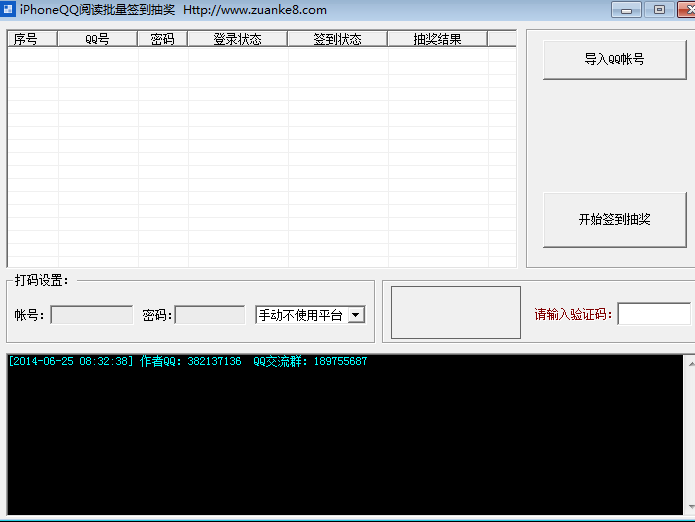
Task: Click the app icon in the title bar
Action: [x=8, y=9]
